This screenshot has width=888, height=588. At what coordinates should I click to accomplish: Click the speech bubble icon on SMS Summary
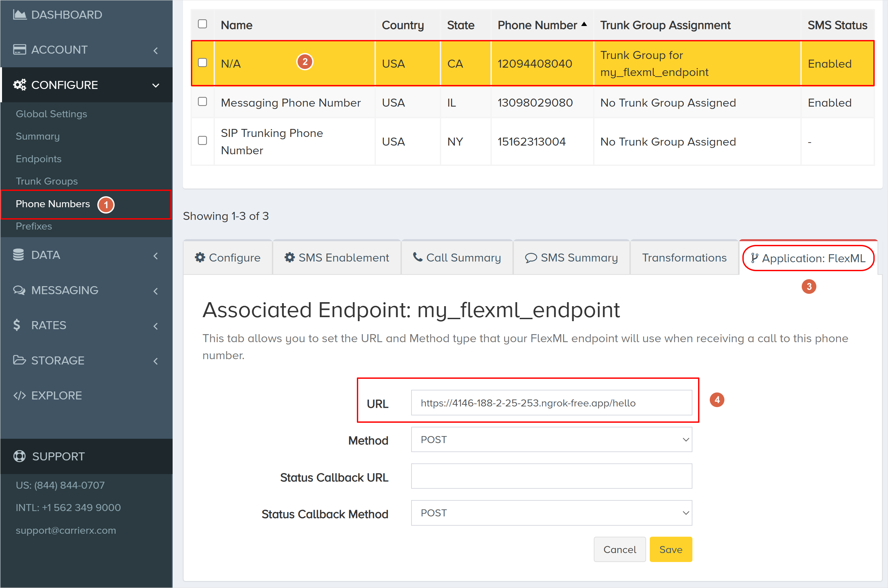point(530,258)
